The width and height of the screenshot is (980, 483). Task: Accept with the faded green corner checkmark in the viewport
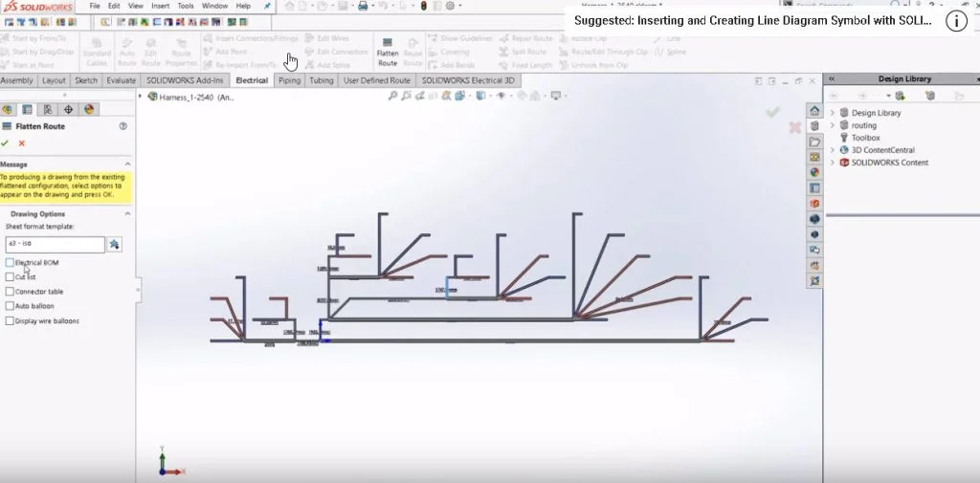(773, 112)
